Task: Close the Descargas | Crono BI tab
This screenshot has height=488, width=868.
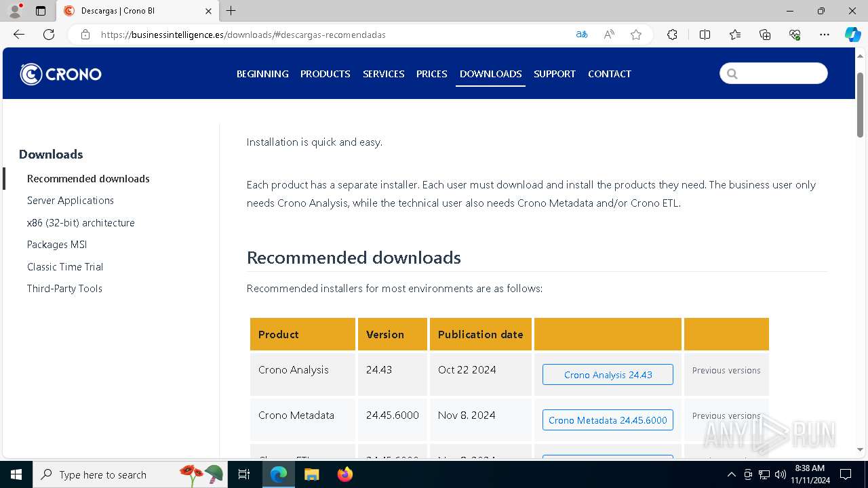Action: (x=208, y=11)
